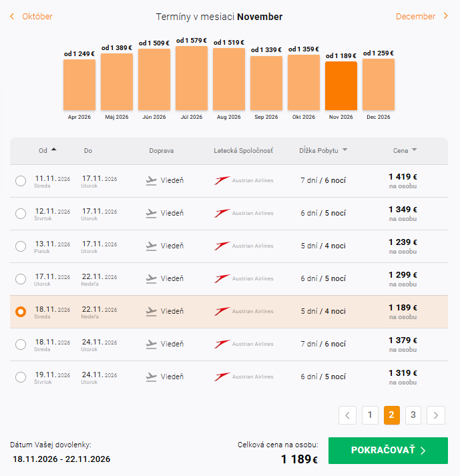
Task: Click the Apr 2026 bar in the chart
Action: tap(79, 85)
